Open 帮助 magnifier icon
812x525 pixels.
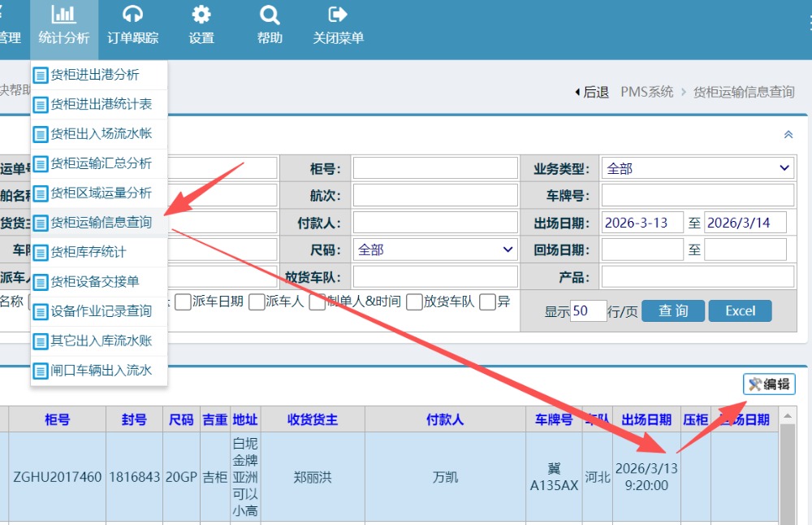(x=270, y=15)
